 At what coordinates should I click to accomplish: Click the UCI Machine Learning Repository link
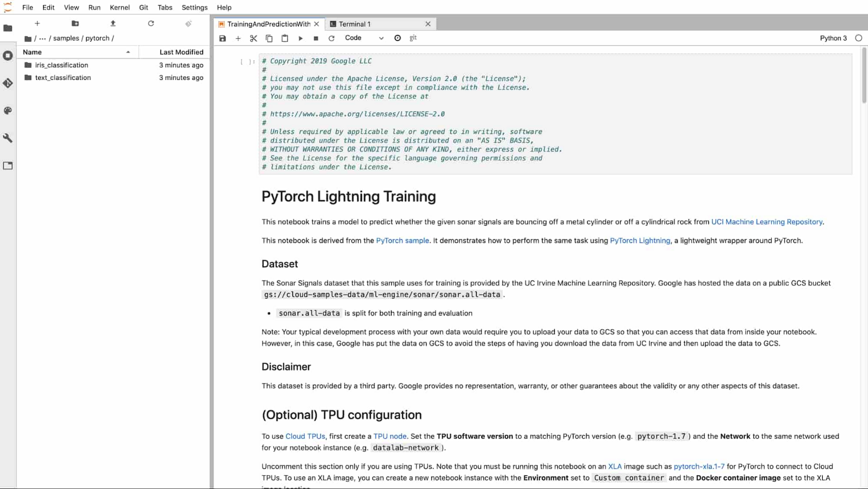[x=766, y=222]
